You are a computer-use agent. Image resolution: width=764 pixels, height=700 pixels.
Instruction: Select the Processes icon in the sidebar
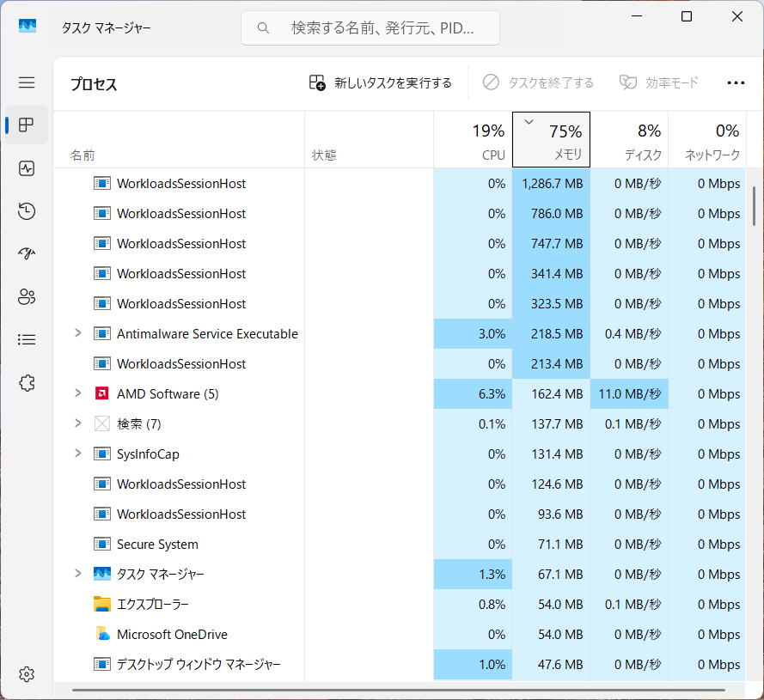coord(26,125)
